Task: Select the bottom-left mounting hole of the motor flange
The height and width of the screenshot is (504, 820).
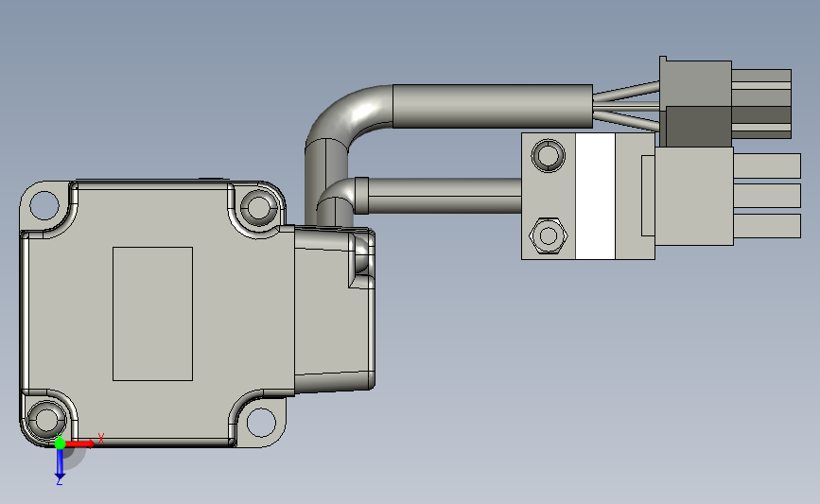Action: (x=46, y=419)
